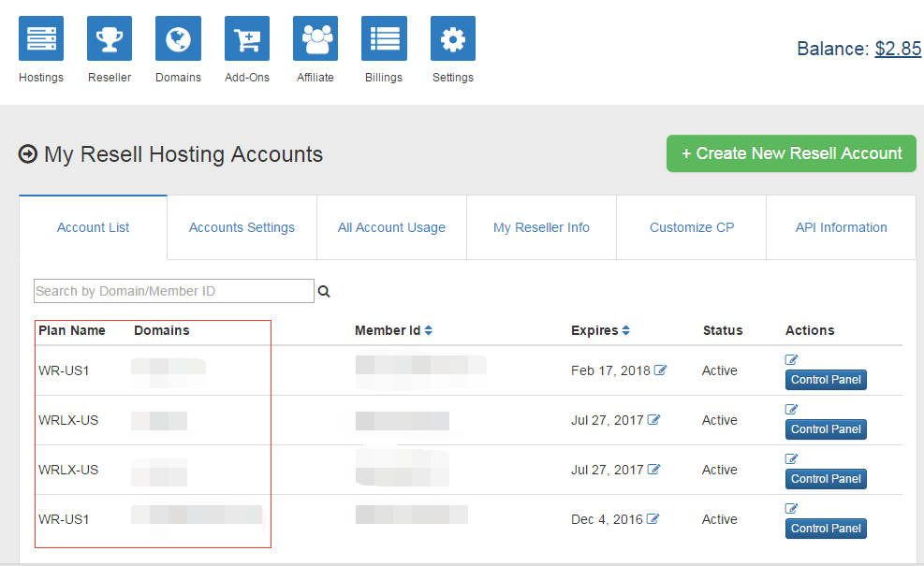Screen dimensions: 924x566
Task: Open the Domains globe icon
Action: (178, 39)
